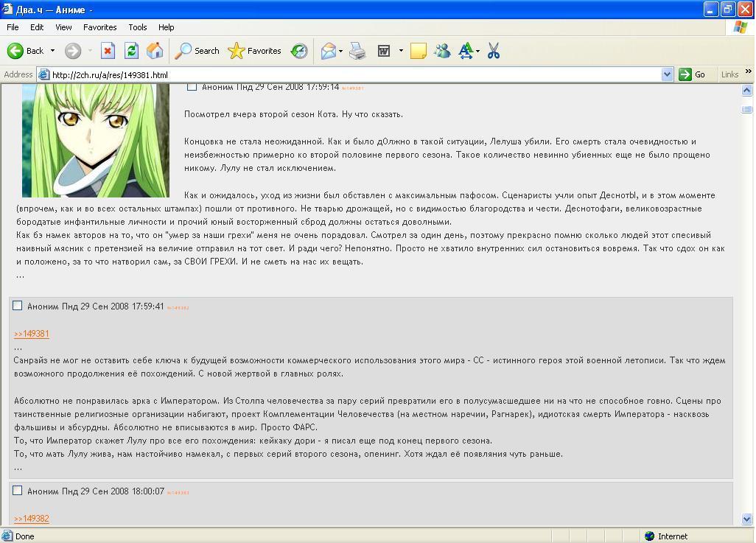Open the Favorites star in toolbar
This screenshot has height=543, width=756.
pyautogui.click(x=254, y=51)
